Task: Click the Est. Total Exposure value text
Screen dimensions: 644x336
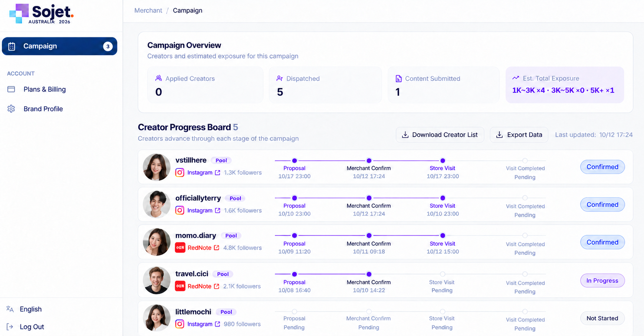Action: coord(563,90)
